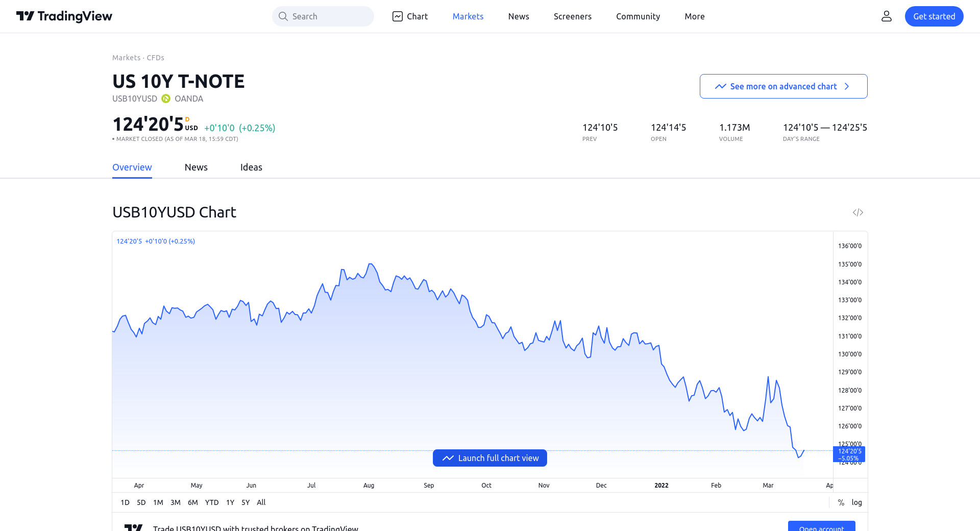Screen dimensions: 980x531
Task: Click See more on advanced chart
Action: [x=783, y=86]
